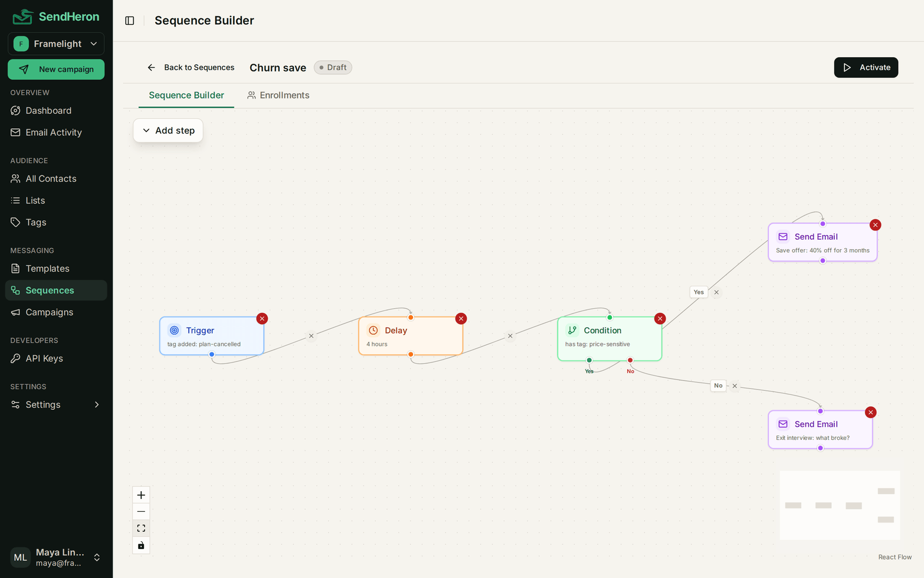The image size is (924, 578).
Task: Delete the Trigger node with red X
Action: 262,319
